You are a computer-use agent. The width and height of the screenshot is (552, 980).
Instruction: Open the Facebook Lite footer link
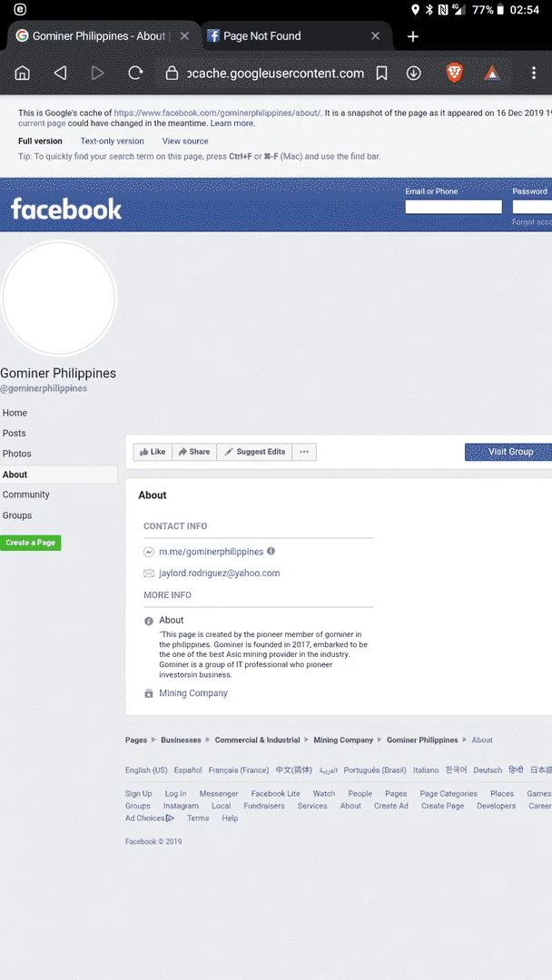coord(276,794)
